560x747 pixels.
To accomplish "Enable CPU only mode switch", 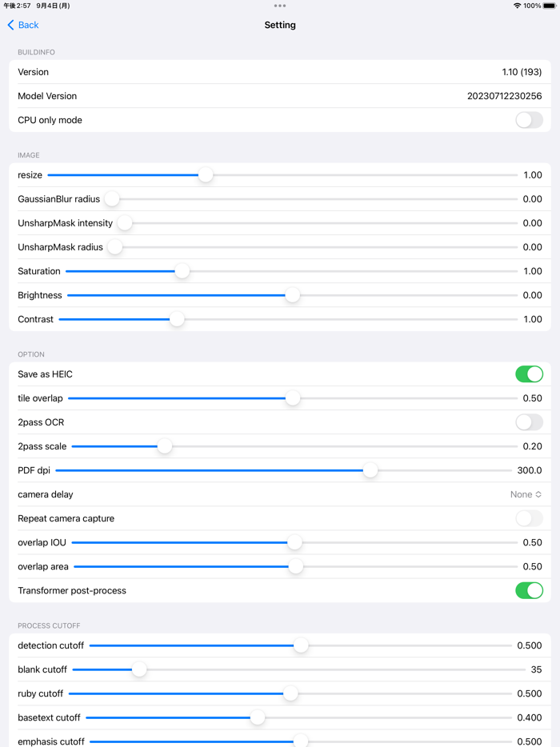I will (529, 120).
